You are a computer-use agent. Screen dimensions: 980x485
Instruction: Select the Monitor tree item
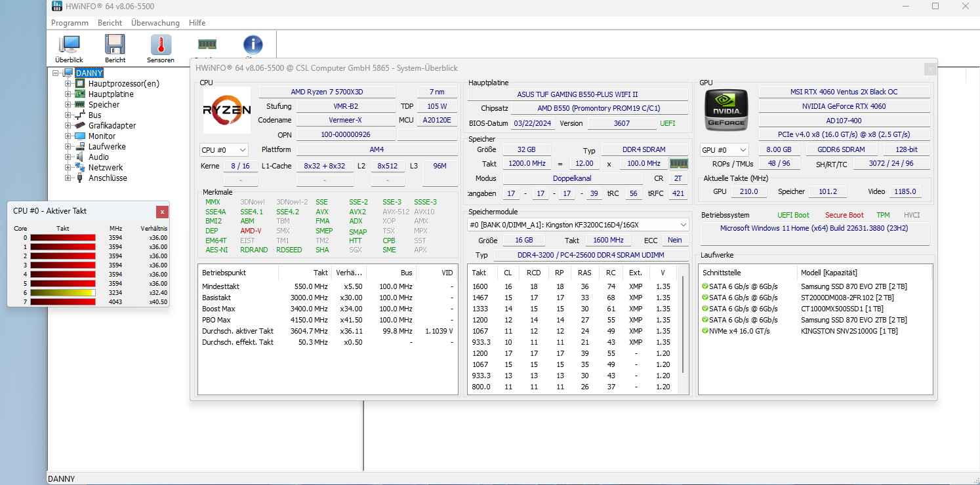point(102,136)
